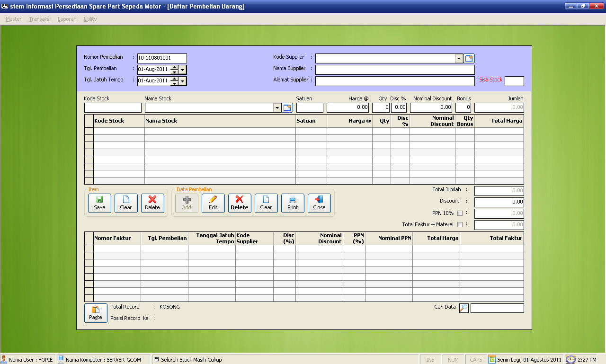Click the Nomor Pembelian input field
The height and width of the screenshot is (364, 606).
click(162, 58)
